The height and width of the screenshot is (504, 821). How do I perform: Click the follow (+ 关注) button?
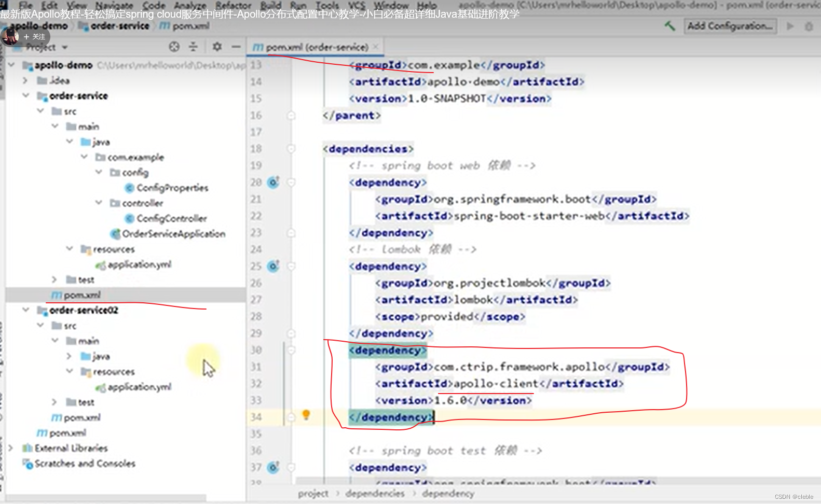[x=35, y=37]
